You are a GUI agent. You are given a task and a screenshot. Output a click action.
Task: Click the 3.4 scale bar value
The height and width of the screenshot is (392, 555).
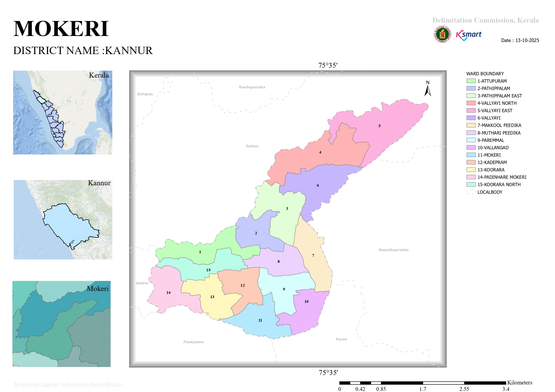point(506,389)
